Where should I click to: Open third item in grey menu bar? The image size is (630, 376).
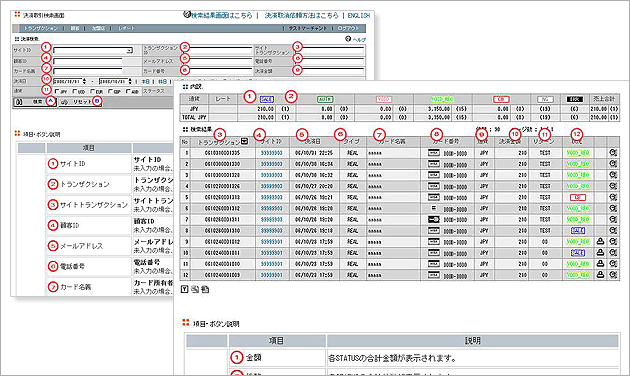tap(98, 29)
